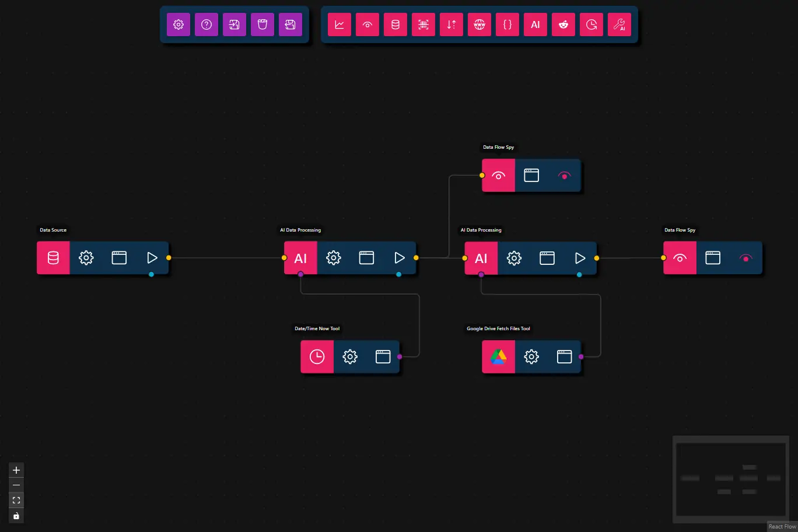This screenshot has height=532, width=798.
Task: Add a JSON curly-braces node from the toolbar
Action: pos(508,24)
